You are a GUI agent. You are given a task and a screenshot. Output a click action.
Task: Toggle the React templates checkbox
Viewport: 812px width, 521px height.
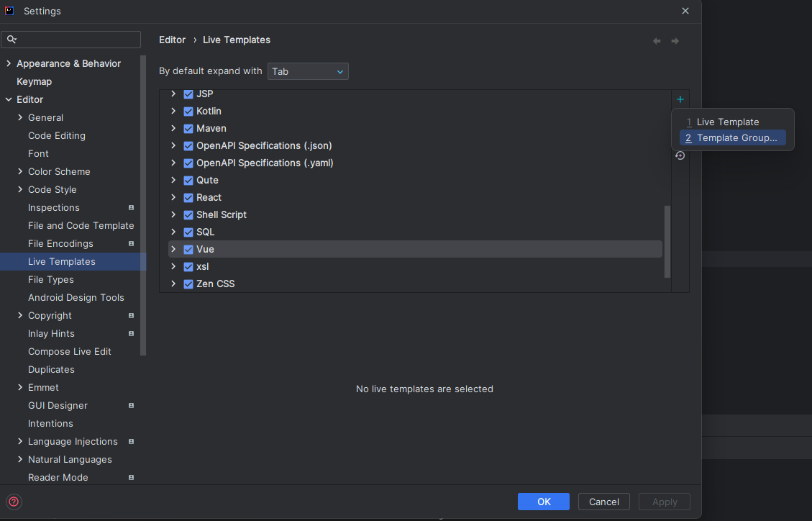(188, 197)
